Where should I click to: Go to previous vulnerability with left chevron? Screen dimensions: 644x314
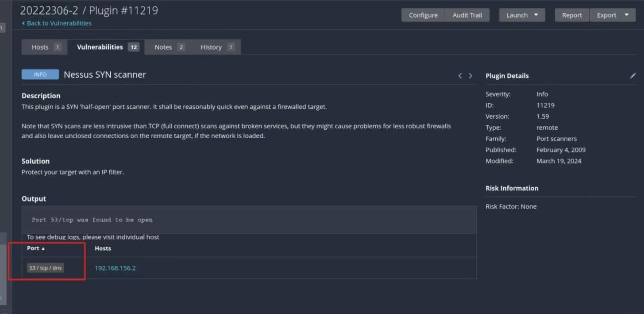click(x=460, y=76)
